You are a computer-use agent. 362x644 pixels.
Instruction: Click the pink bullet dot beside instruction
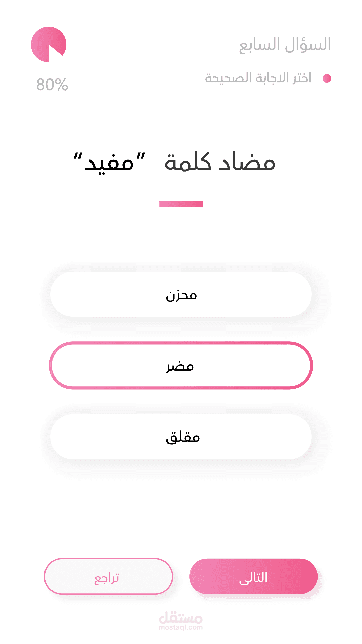tap(327, 78)
